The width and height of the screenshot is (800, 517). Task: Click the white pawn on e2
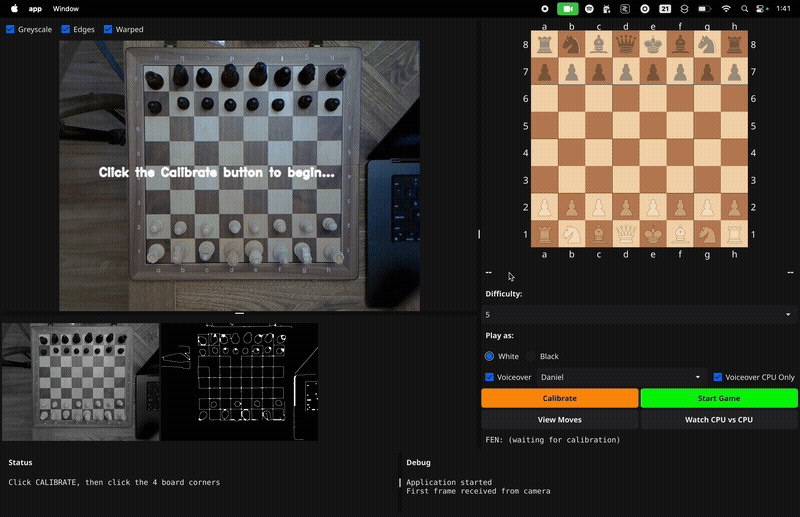coord(653,207)
